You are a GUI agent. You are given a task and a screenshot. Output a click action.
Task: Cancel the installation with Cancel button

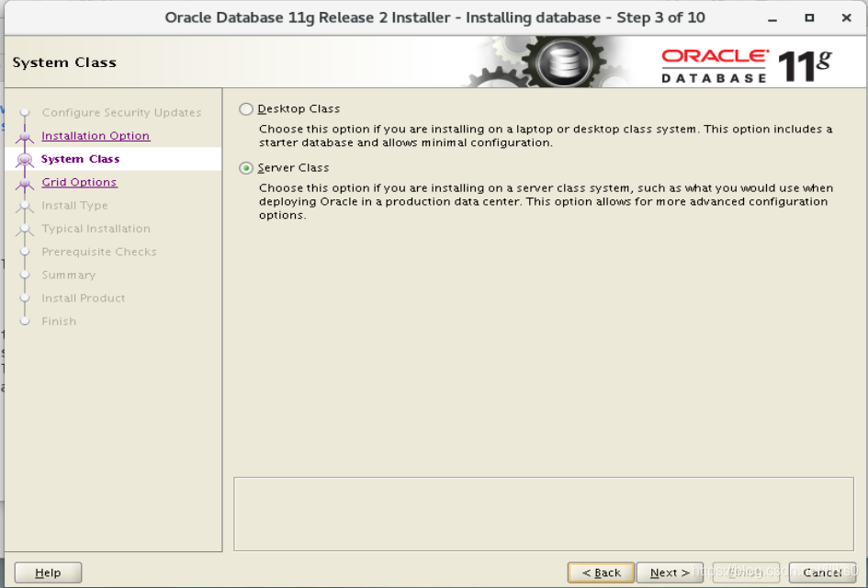click(823, 572)
